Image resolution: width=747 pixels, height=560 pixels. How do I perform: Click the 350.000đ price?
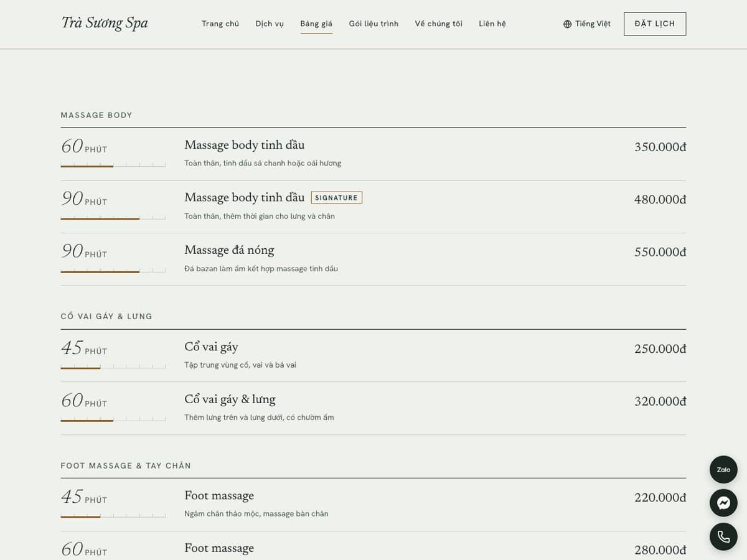pos(660,147)
